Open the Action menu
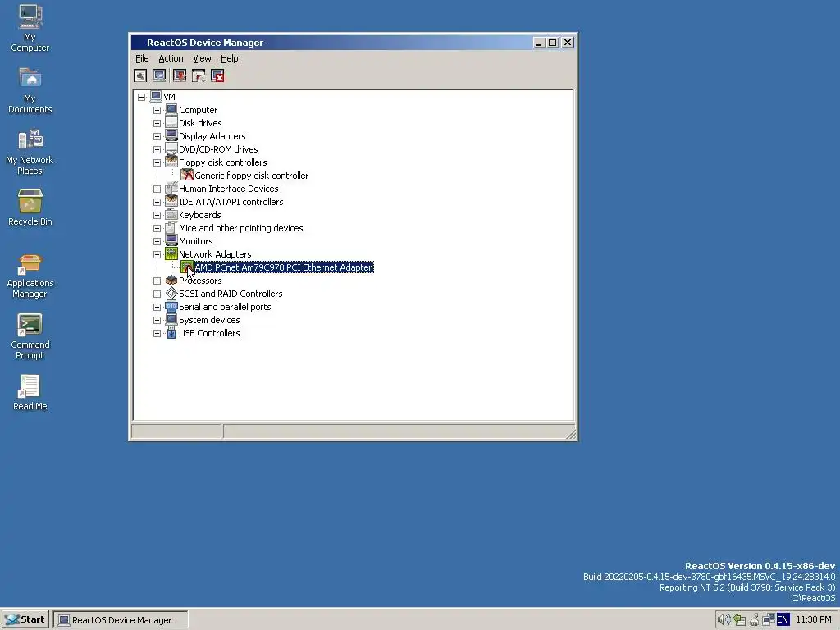The width and height of the screenshot is (840, 630). coord(171,58)
